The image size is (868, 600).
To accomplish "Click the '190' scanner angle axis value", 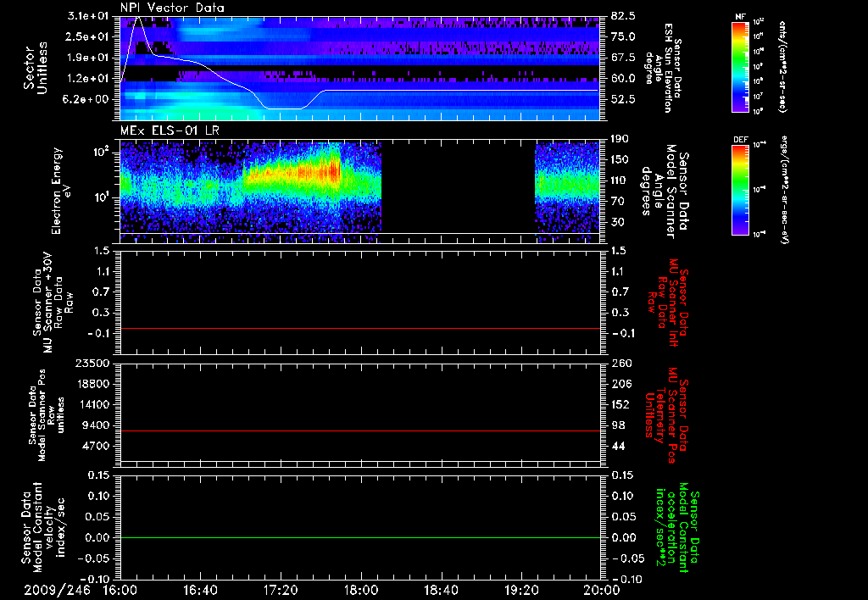I will coord(620,139).
